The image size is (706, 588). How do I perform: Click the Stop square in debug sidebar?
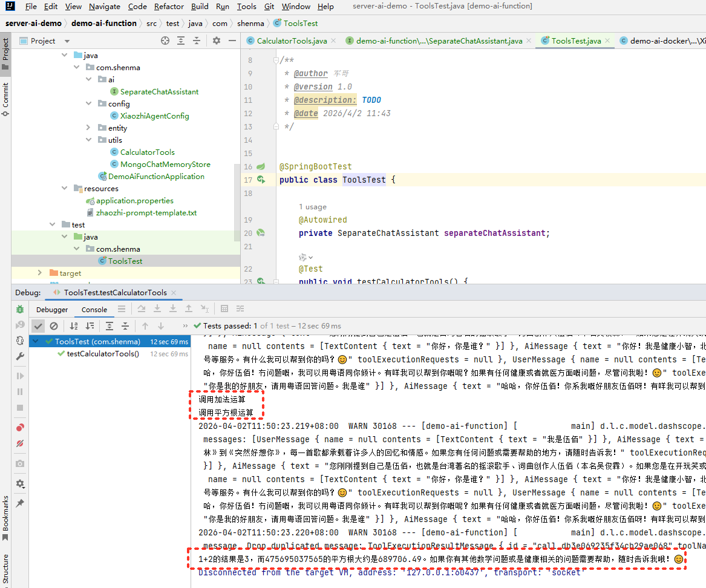click(x=20, y=408)
